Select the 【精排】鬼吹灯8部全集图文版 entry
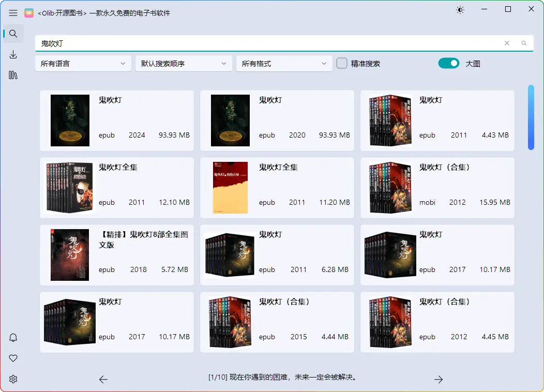Viewport: 544px width, 392px height. [x=116, y=254]
